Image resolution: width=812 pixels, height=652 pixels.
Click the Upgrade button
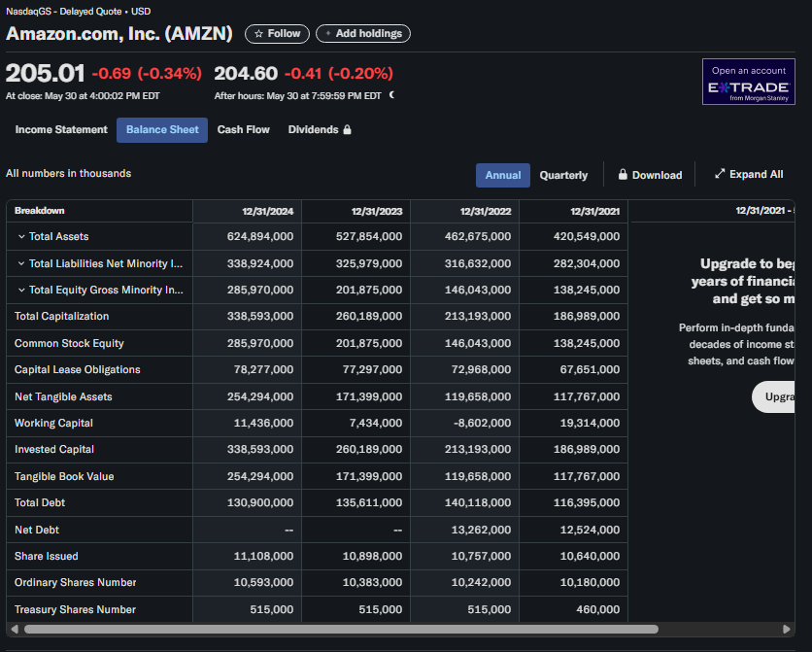774,396
